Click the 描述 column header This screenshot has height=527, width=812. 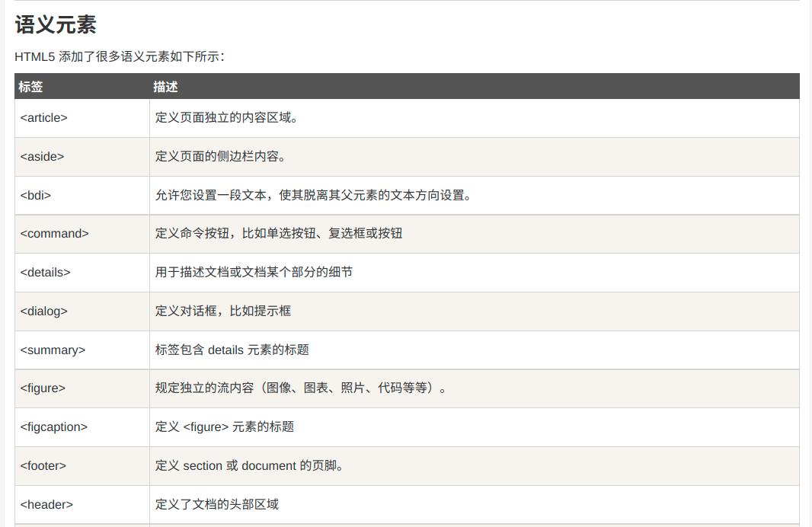(x=165, y=87)
